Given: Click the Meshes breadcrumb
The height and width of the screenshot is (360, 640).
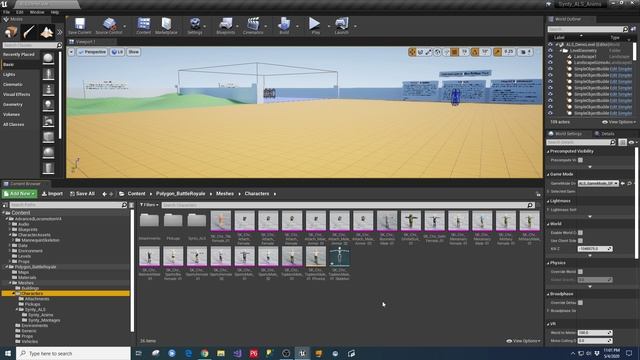Looking at the screenshot, I should (225, 194).
